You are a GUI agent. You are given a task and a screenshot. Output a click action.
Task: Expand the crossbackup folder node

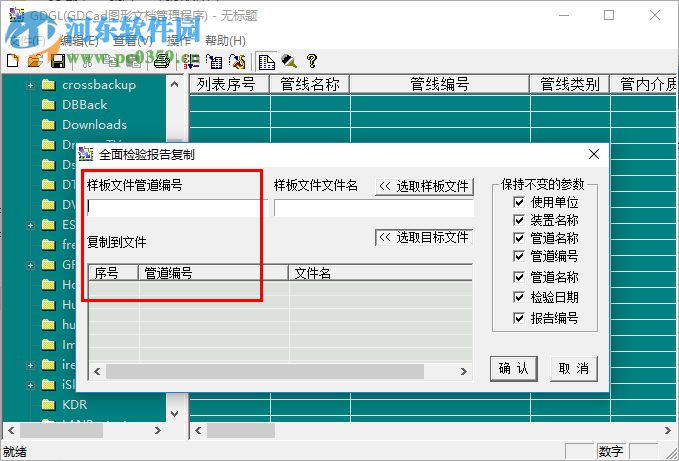click(x=30, y=85)
